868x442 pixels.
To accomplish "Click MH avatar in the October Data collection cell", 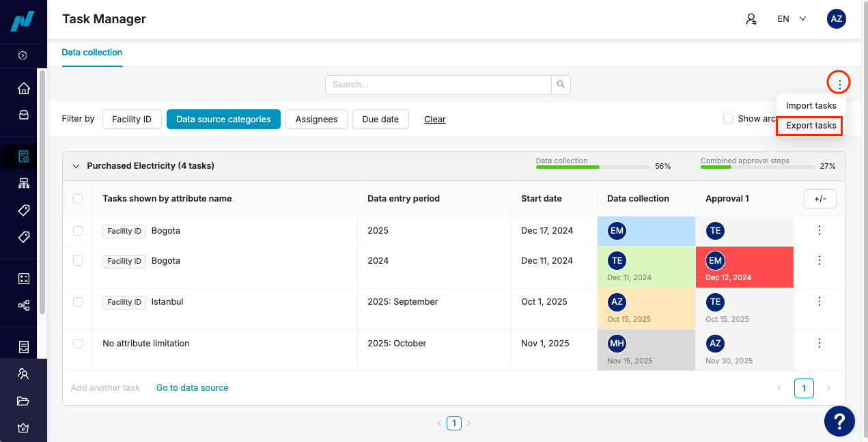I will coord(617,344).
